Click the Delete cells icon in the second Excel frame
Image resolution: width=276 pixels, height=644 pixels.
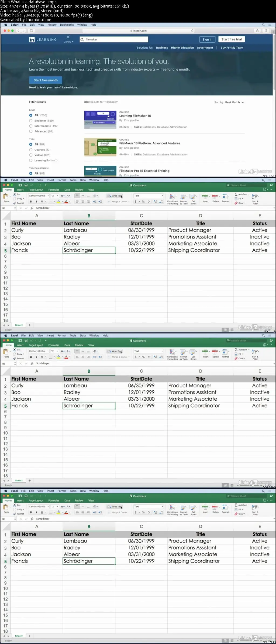215,352
